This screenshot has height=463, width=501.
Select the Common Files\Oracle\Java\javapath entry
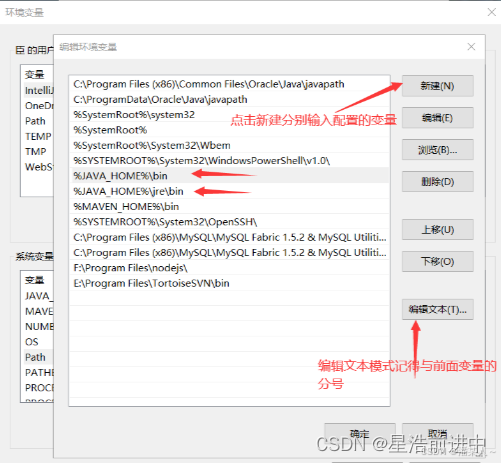point(229,84)
